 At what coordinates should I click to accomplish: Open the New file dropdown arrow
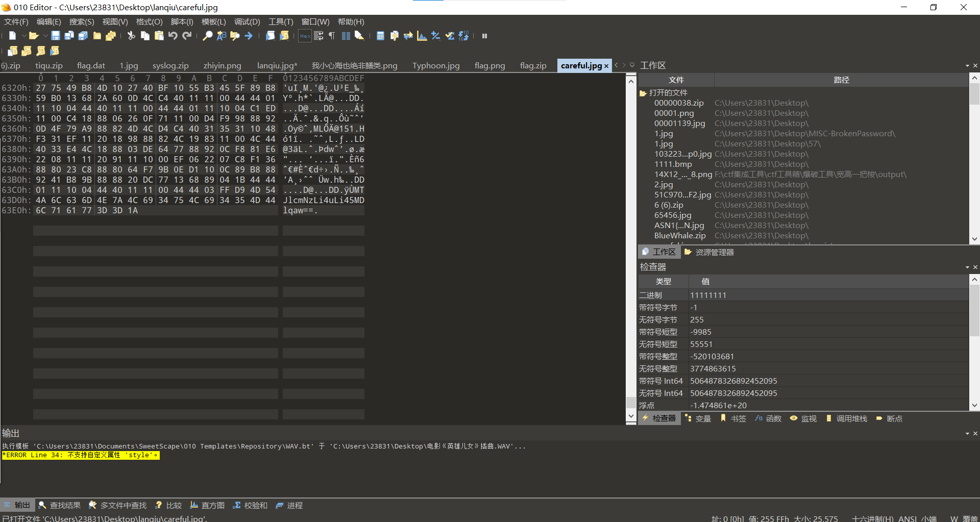pos(23,36)
